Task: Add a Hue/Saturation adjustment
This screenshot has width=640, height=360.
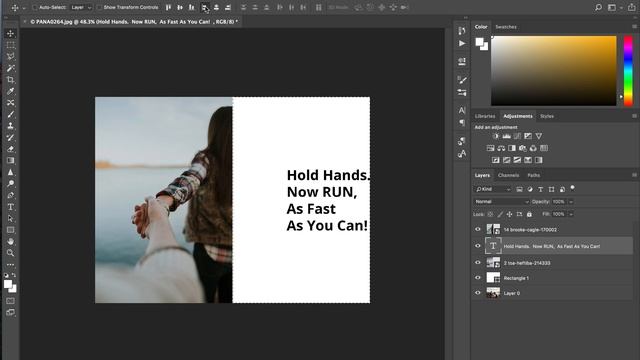Action: 490,148
